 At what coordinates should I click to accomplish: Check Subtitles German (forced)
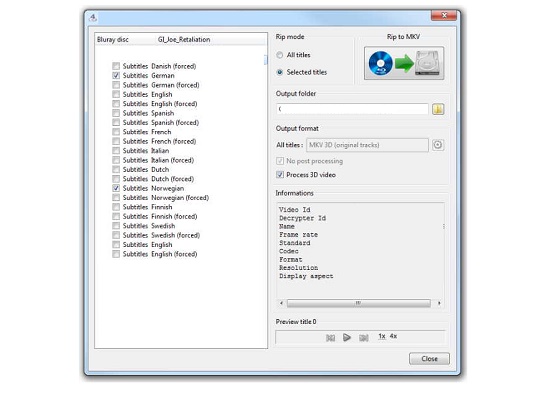(116, 85)
